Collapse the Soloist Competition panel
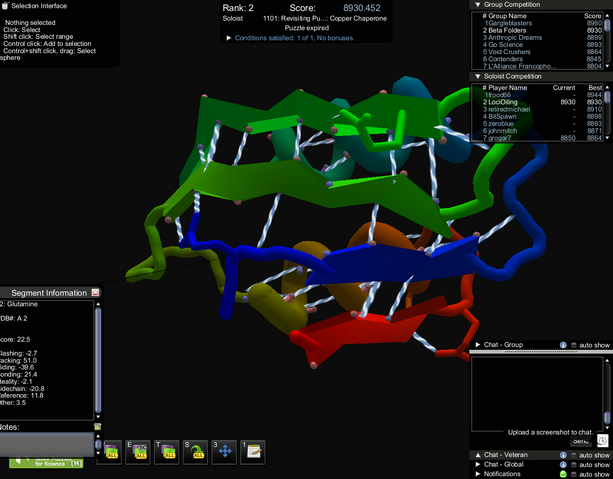Viewport: 613px width, 479px height. point(477,77)
